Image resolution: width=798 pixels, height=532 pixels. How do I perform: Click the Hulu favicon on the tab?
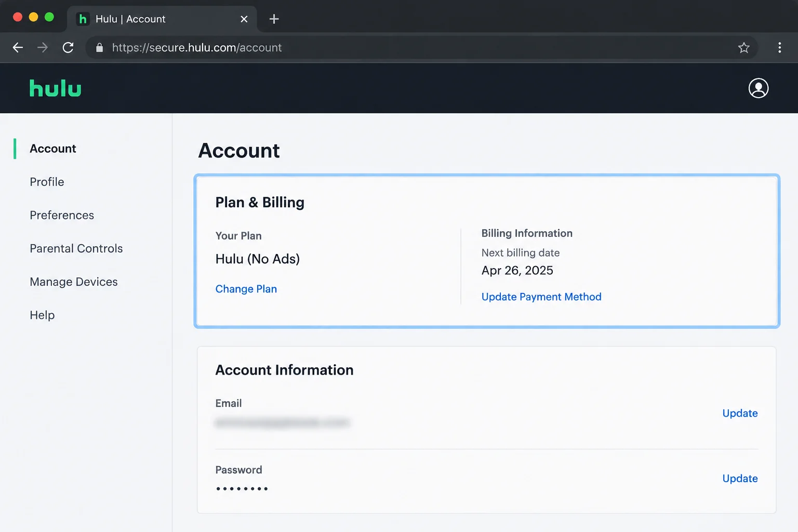pyautogui.click(x=83, y=19)
